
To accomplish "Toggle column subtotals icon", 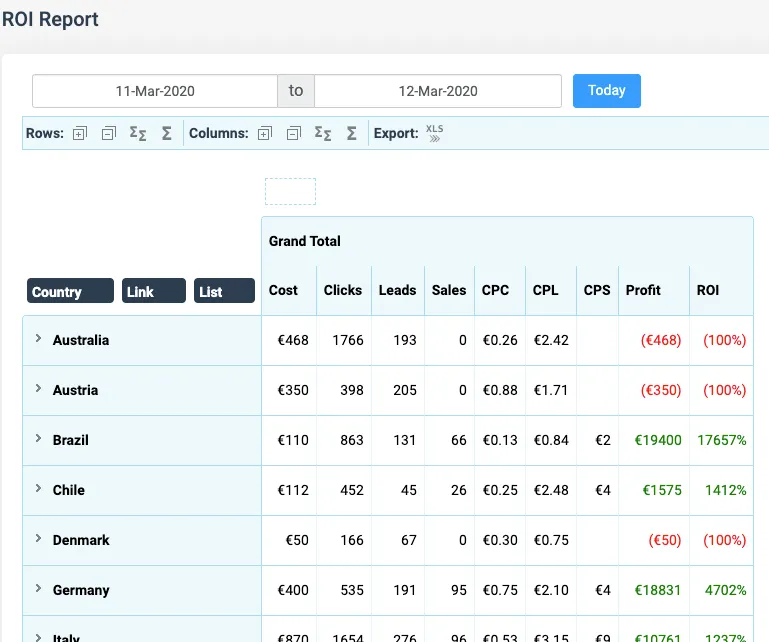I will click(x=323, y=133).
